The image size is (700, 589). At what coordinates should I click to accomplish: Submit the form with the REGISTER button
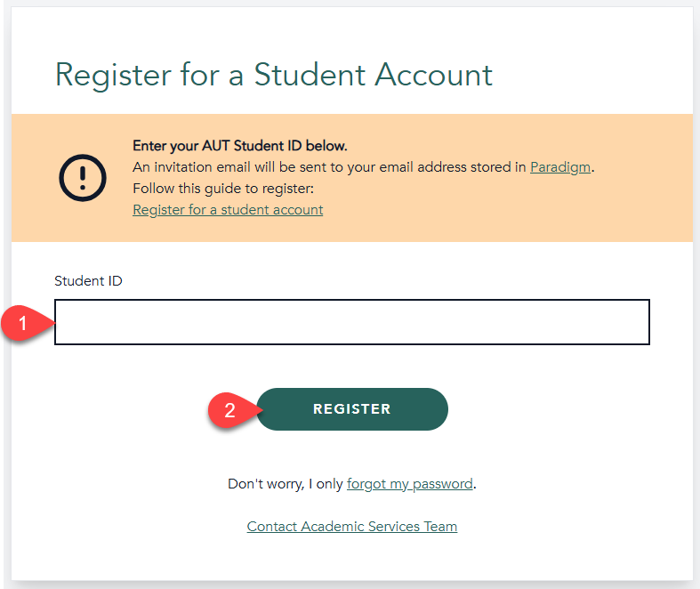click(352, 409)
